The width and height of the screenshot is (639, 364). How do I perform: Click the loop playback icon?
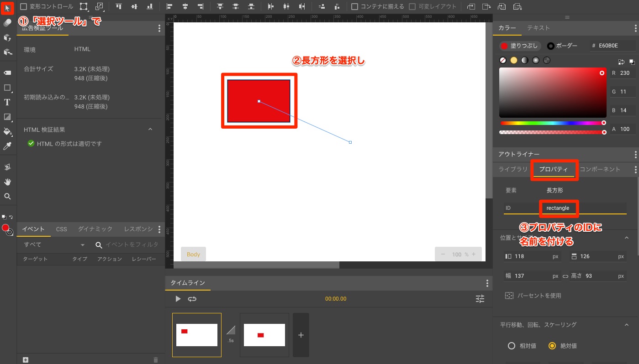192,299
